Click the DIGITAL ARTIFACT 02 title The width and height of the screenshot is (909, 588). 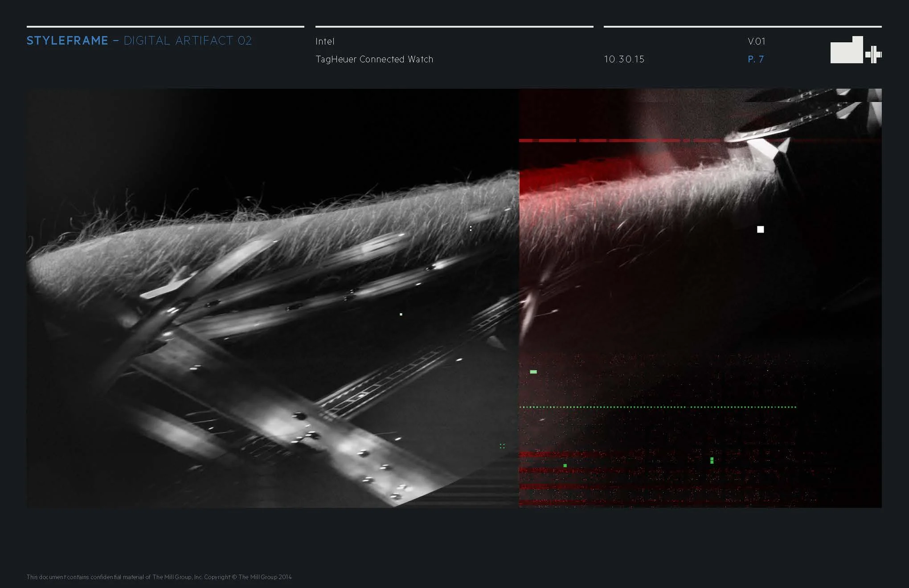pos(188,41)
